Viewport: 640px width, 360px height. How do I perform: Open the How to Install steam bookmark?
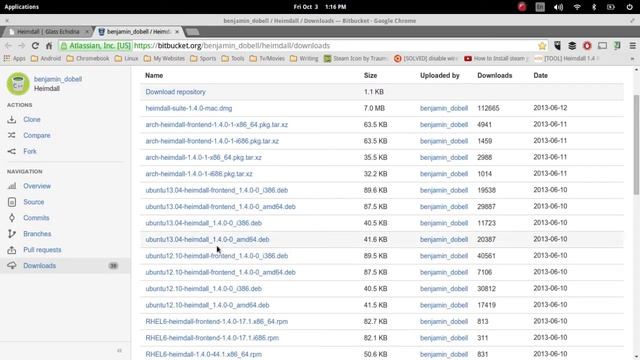(496, 59)
